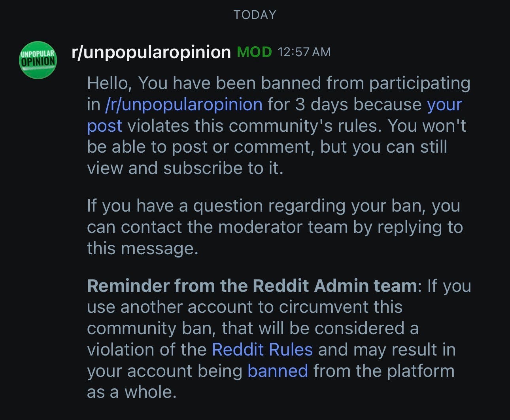Click the 'for 3 days because' text
This screenshot has height=420, width=510.
[344, 105]
